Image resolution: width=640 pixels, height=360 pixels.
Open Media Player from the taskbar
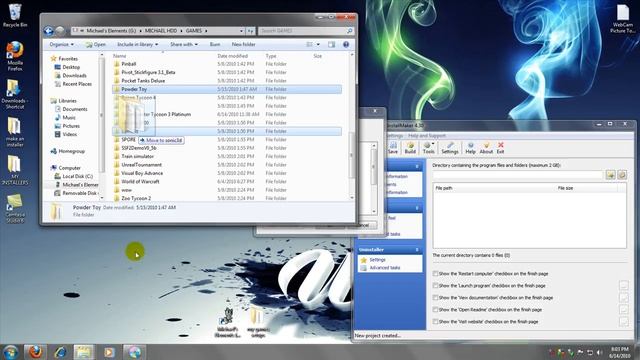tap(109, 352)
